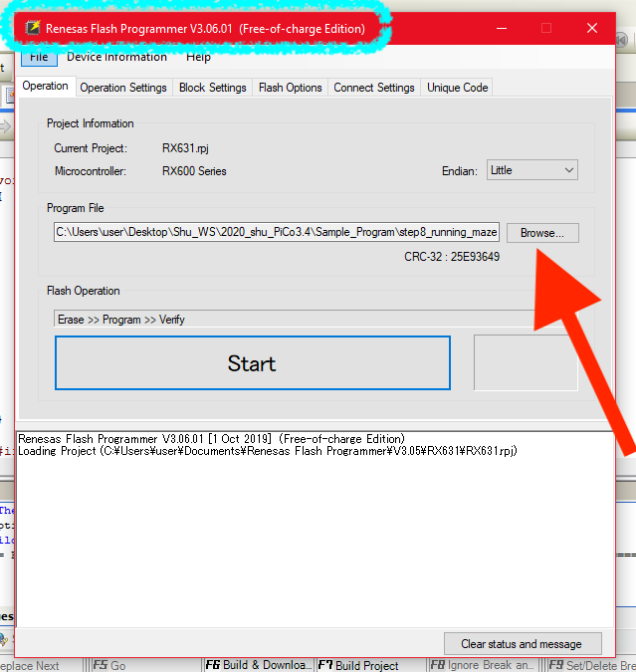This screenshot has width=636, height=672.
Task: Click the RX631.rpj current project name
Action: tap(185, 148)
